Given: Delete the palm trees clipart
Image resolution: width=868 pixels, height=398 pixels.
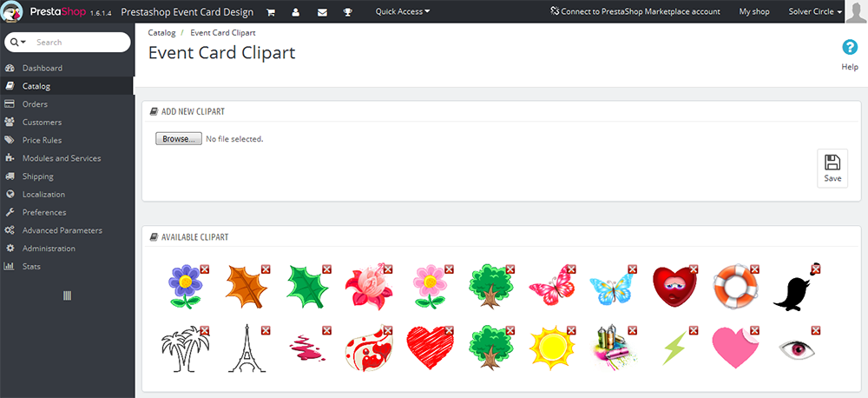Looking at the screenshot, I should (x=205, y=330).
